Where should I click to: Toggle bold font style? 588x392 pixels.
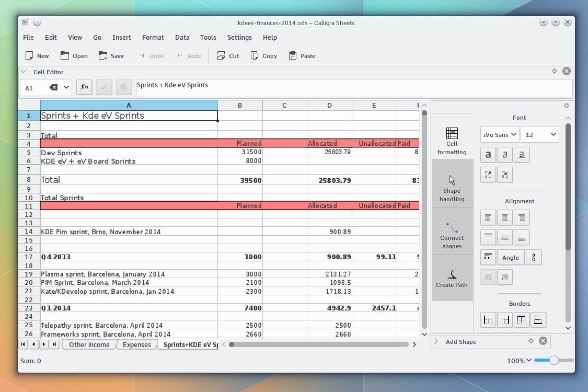click(488, 155)
